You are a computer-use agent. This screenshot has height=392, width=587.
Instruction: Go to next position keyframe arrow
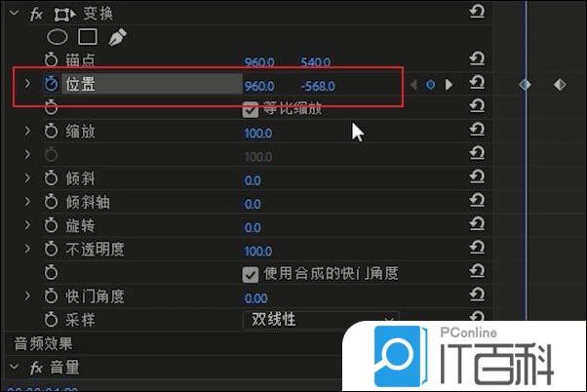(449, 85)
